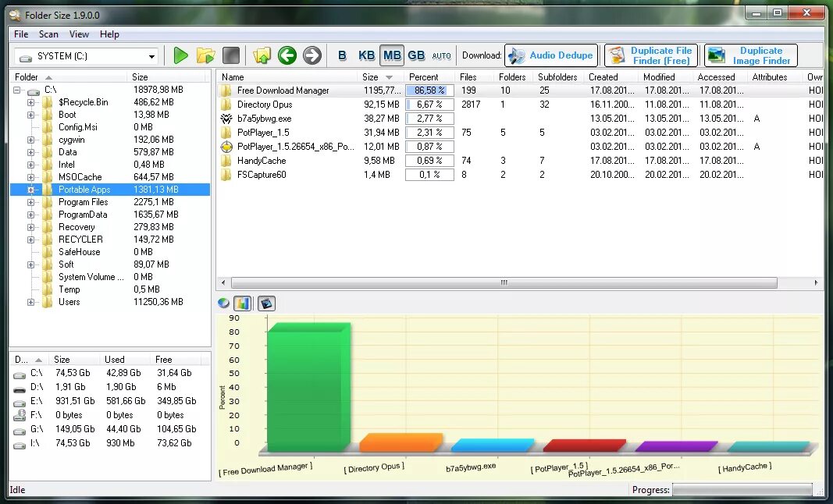
Task: Show bar chart view icon
Action: 242,303
